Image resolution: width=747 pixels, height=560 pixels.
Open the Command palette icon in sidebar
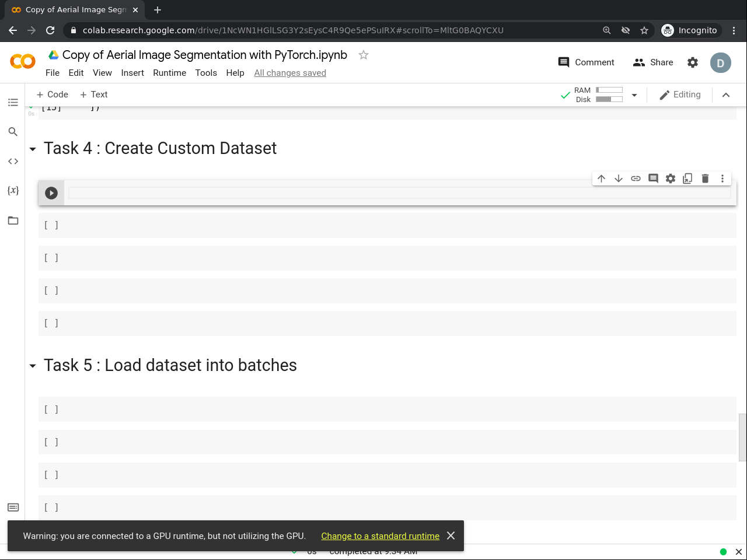click(x=13, y=507)
